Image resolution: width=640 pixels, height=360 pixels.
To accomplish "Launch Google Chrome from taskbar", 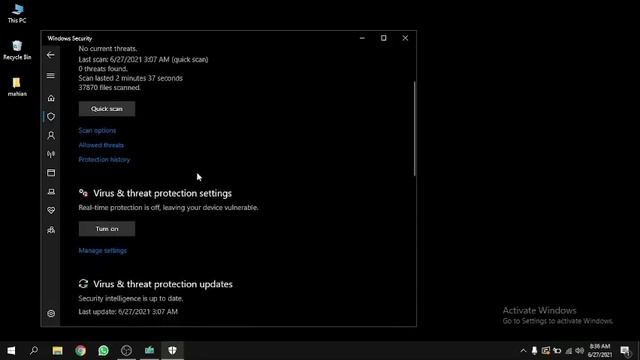I will tap(80, 350).
